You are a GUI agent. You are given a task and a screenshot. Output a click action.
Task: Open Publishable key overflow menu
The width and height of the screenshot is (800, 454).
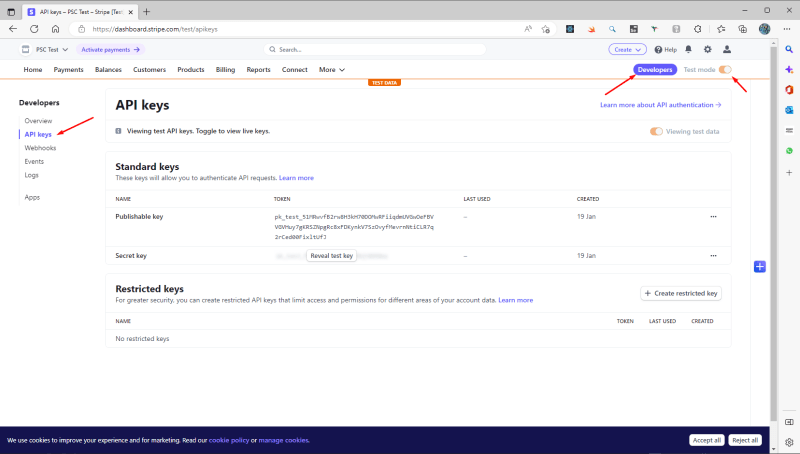tap(713, 217)
